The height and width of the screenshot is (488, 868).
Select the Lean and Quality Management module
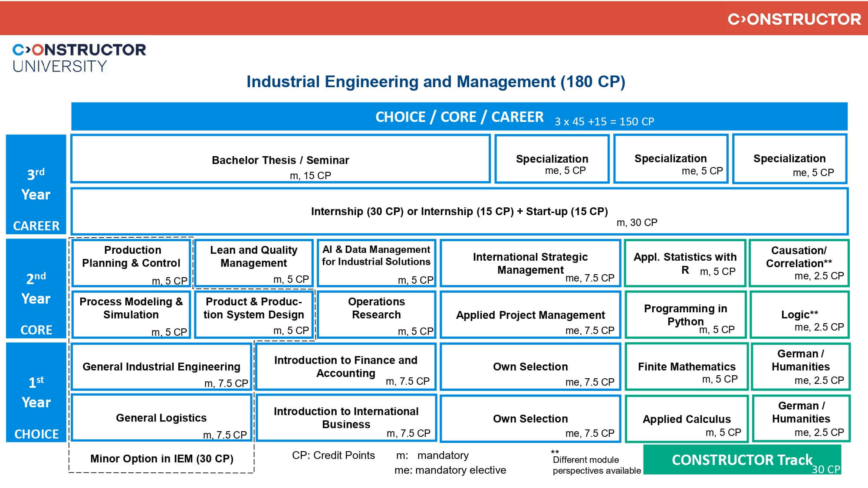pos(253,263)
